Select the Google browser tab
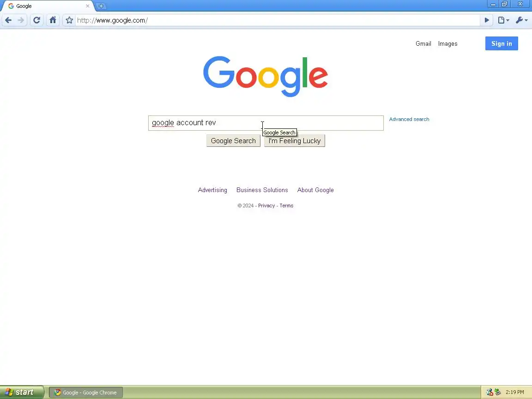 48,6
